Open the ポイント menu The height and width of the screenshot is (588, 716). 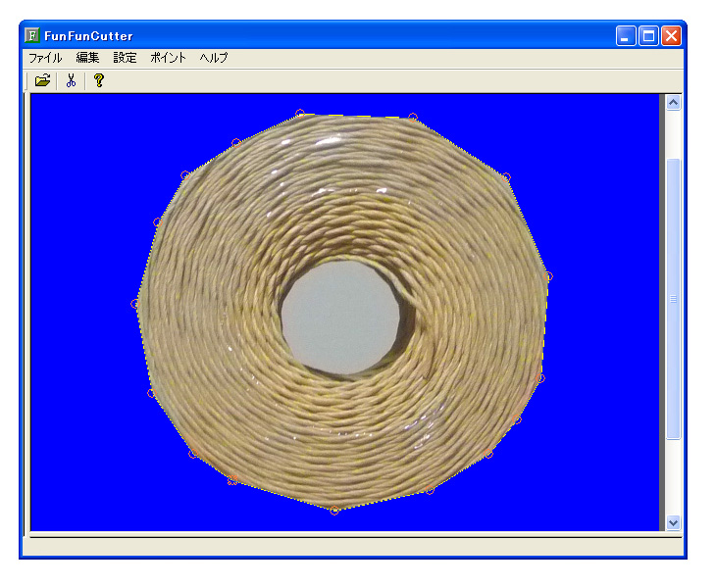[168, 58]
